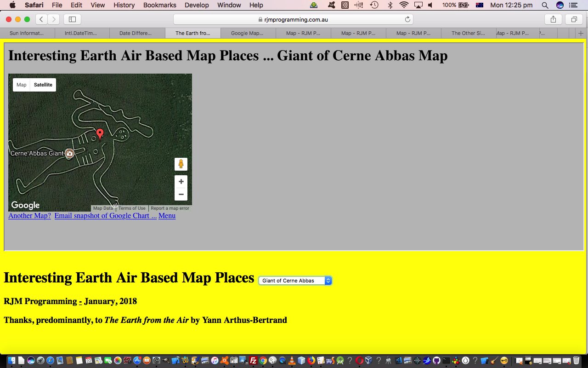Click the dash link after RJM Programming
Image resolution: width=588 pixels, height=368 pixels.
tap(80, 301)
